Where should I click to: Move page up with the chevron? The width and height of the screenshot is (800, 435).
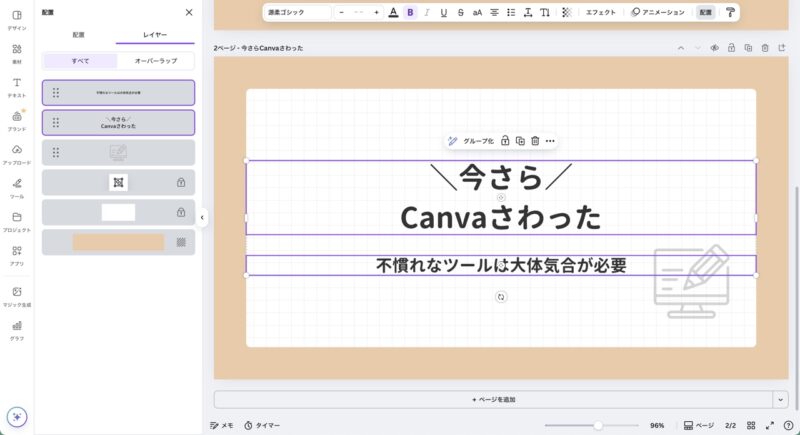tap(681, 48)
